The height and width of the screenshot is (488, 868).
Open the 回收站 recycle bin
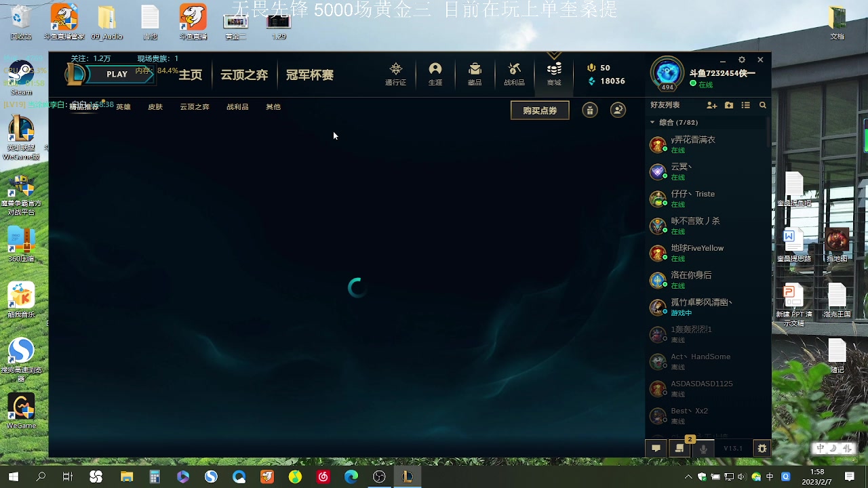pos(21,23)
